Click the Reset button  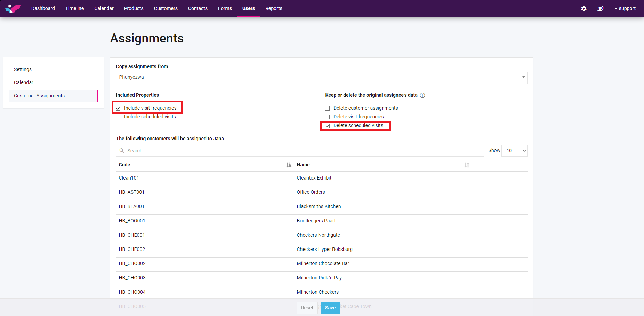(x=307, y=308)
